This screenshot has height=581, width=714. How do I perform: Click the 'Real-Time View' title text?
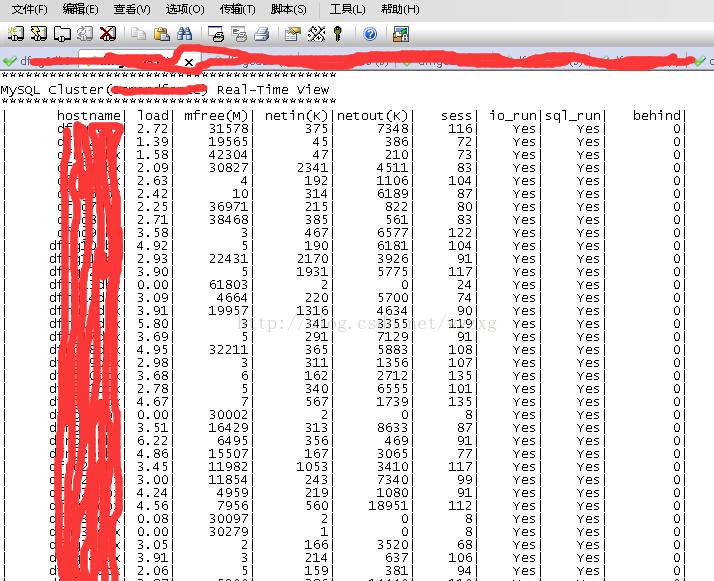(273, 90)
